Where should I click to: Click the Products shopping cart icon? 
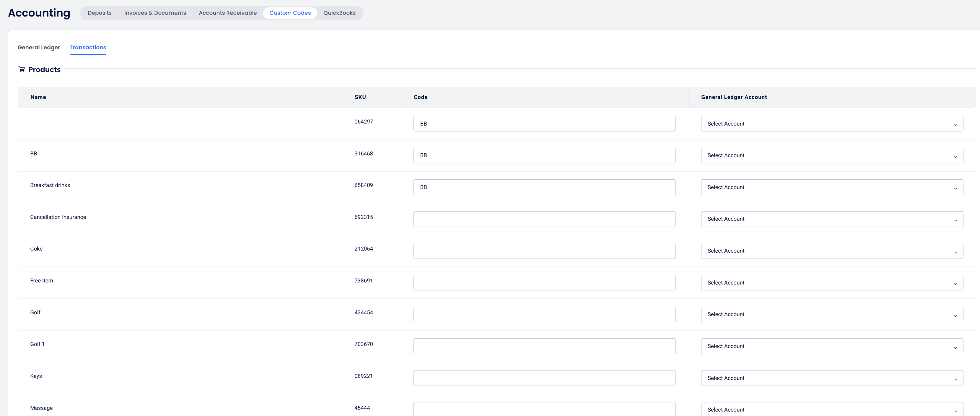click(x=22, y=69)
